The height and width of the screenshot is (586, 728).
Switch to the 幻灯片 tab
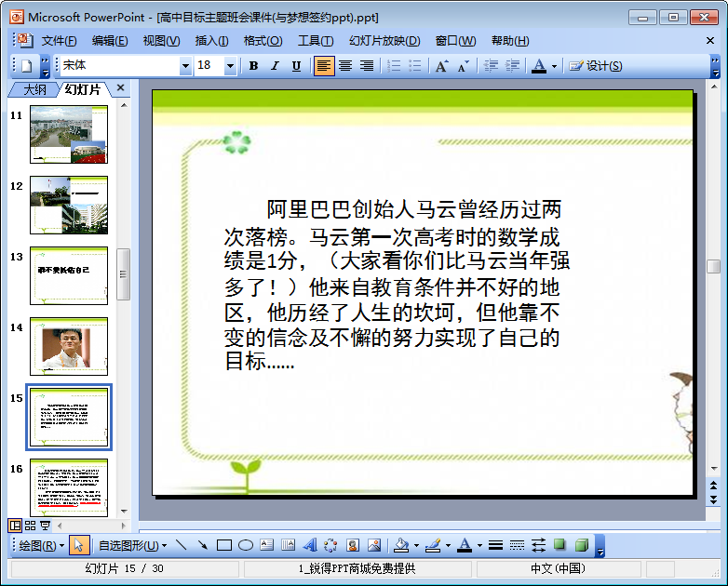click(83, 89)
